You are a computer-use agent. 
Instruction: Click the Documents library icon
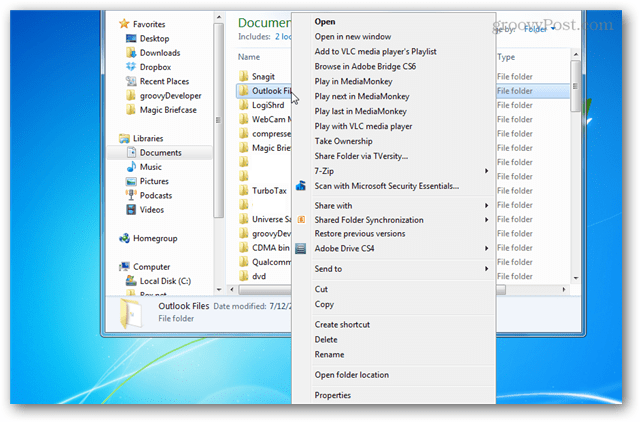(x=131, y=153)
